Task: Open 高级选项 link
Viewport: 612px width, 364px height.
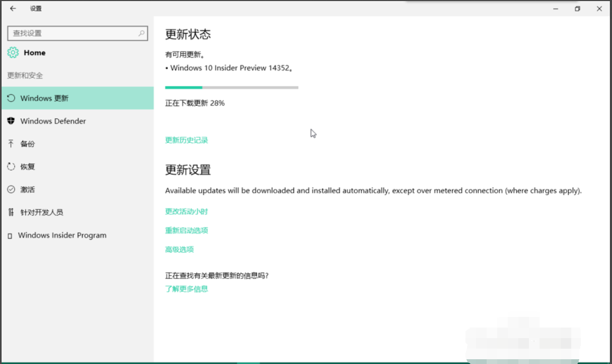Action: [x=179, y=249]
